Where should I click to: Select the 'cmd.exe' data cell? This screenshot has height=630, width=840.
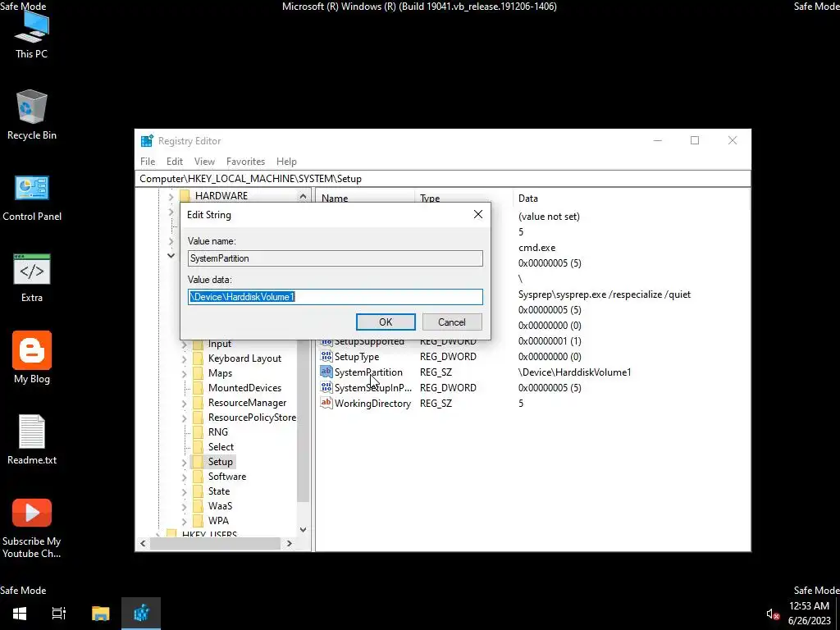pyautogui.click(x=536, y=248)
